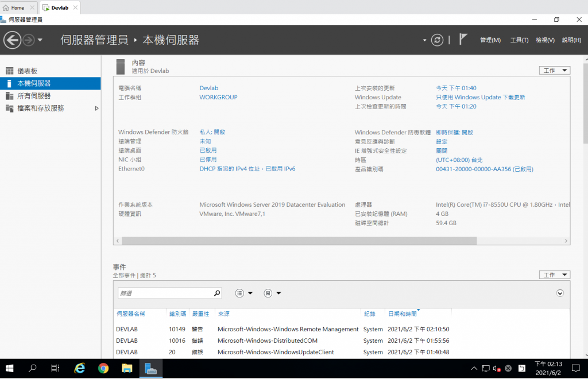588x379 pixels.
Task: Select 儀表板 in the sidebar
Action: (51, 71)
